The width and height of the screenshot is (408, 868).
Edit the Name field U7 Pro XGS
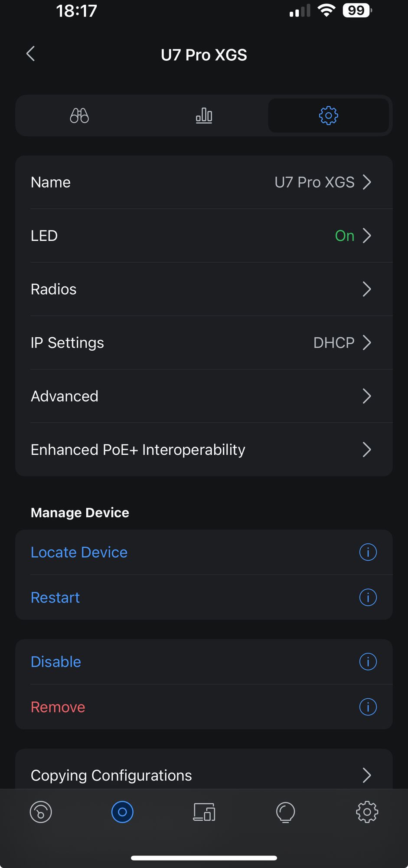click(x=204, y=182)
